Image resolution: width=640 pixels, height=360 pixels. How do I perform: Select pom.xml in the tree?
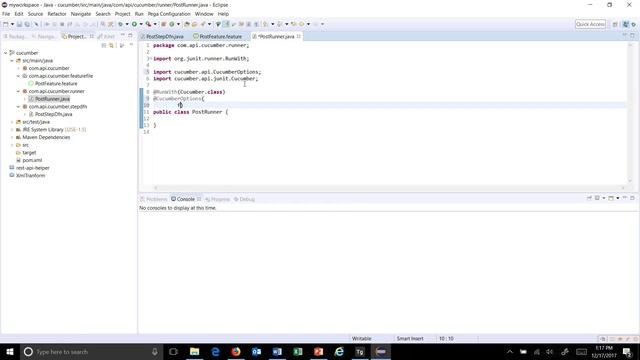[32, 160]
